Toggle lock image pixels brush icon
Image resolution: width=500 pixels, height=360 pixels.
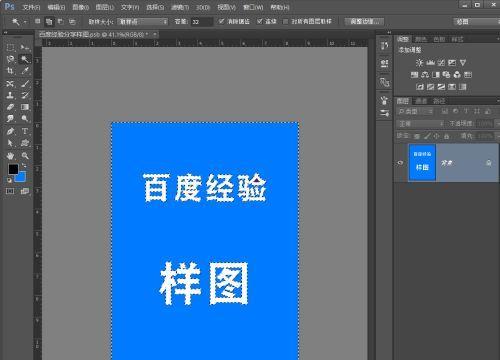[427, 136]
